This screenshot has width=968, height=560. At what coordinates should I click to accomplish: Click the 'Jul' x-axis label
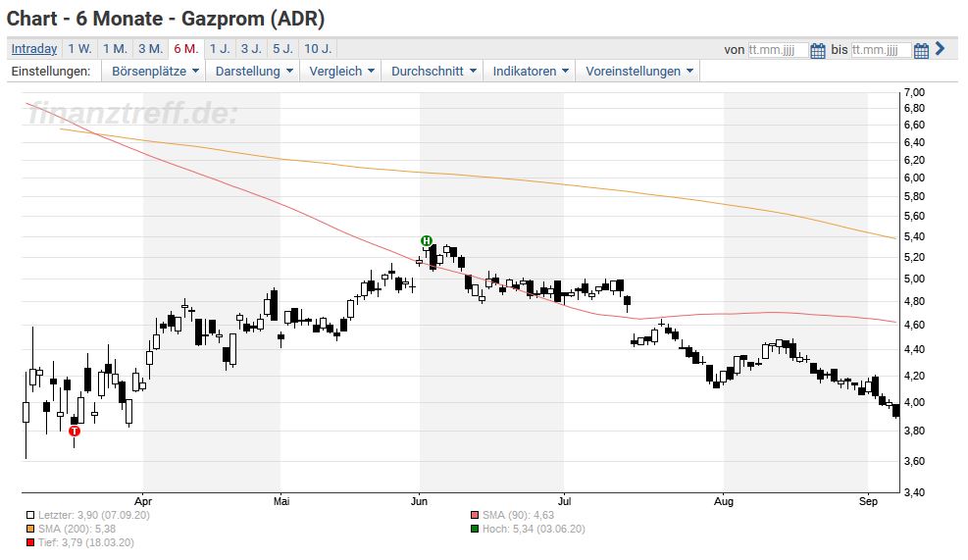[564, 501]
